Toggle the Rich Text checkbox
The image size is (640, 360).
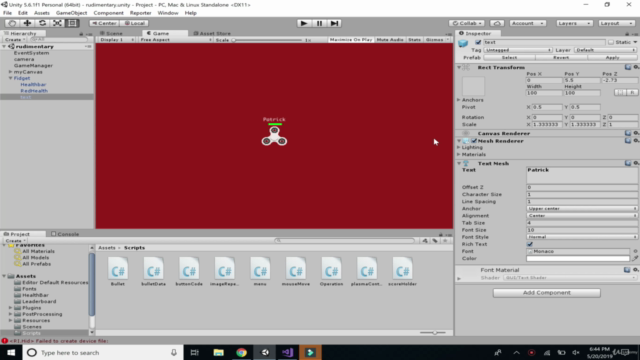[x=530, y=244]
